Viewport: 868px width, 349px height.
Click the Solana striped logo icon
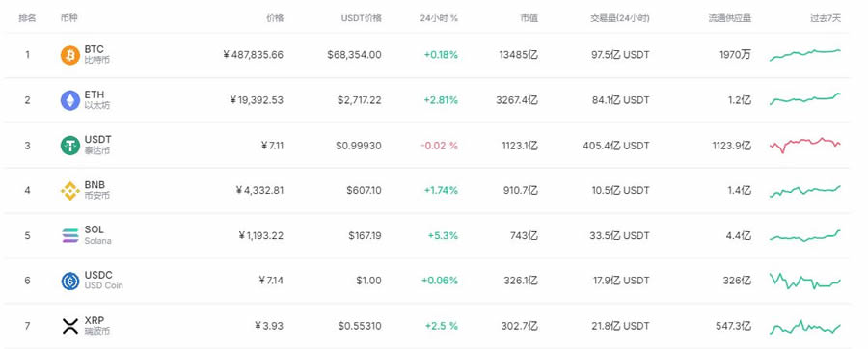pos(70,235)
